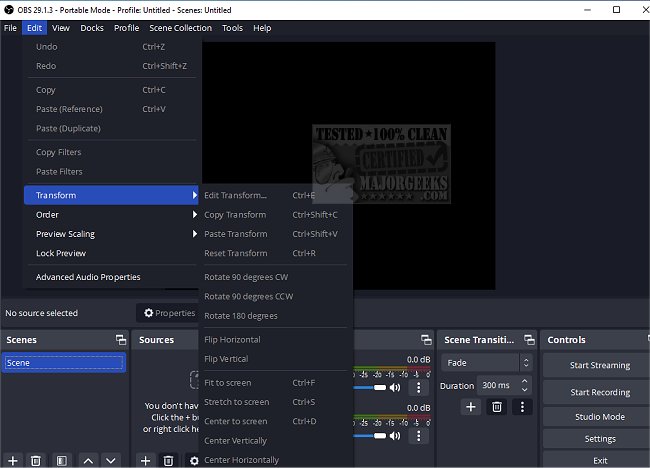Open the Profile menu

click(x=126, y=28)
